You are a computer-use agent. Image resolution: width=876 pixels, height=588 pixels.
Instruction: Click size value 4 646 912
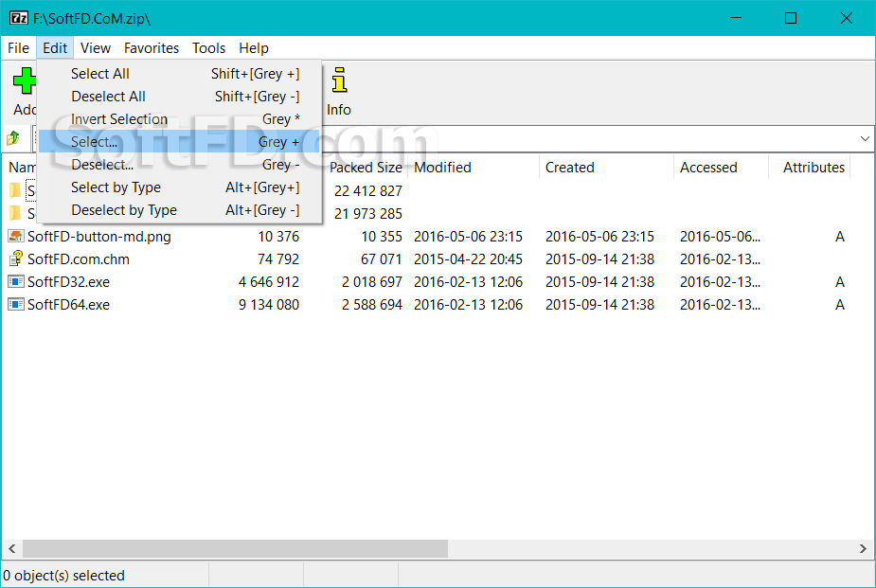(x=269, y=282)
